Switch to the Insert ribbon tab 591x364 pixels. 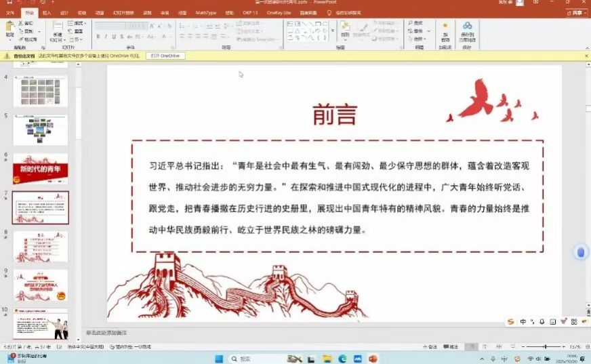(46, 12)
